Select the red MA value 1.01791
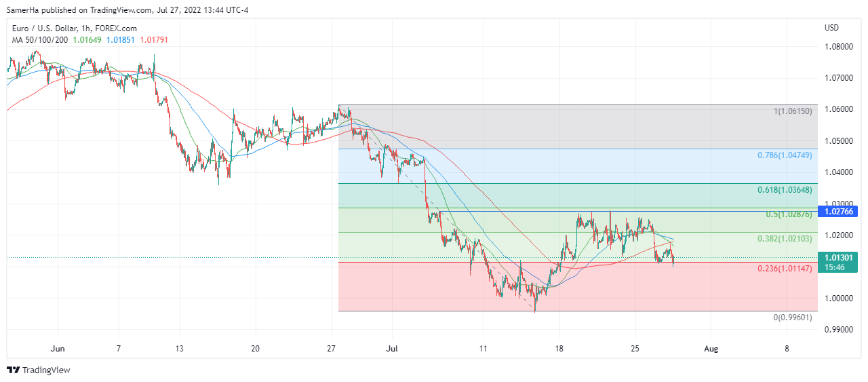This screenshot has width=868, height=382. (x=153, y=40)
